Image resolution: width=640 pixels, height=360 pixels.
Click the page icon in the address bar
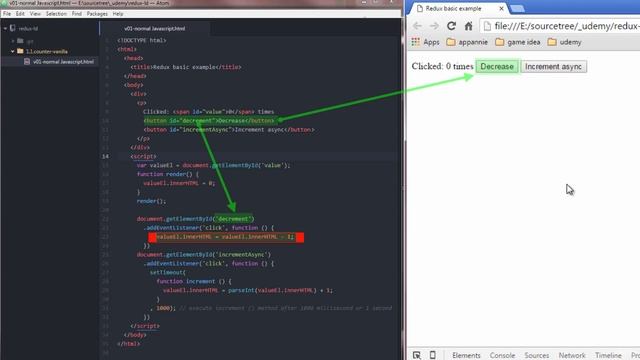[x=487, y=26]
